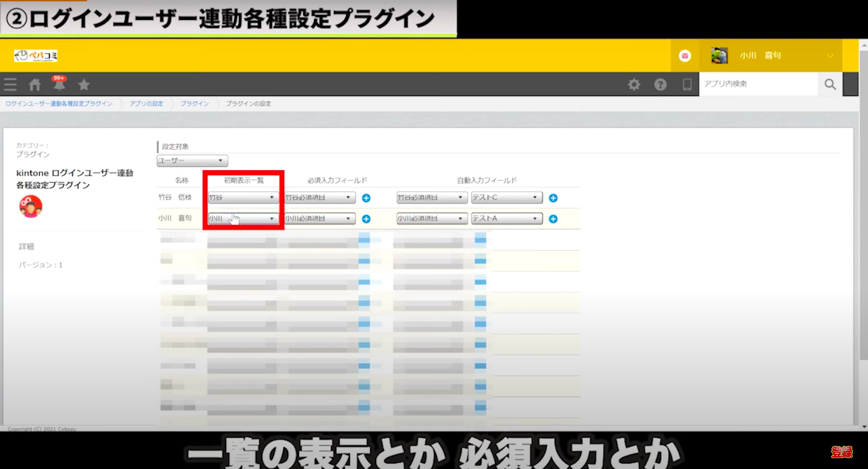This screenshot has height=469, width=868.
Task: Add auto-input field row for 小川 喜句
Action: (553, 219)
